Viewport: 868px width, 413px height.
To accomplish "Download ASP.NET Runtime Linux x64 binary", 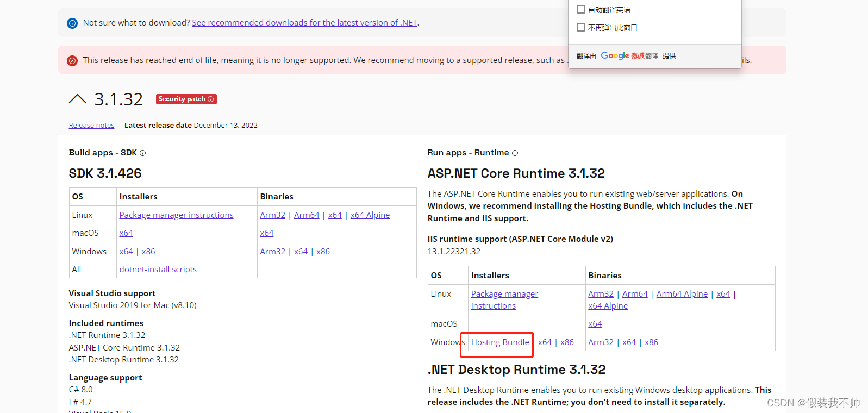I will tap(723, 294).
